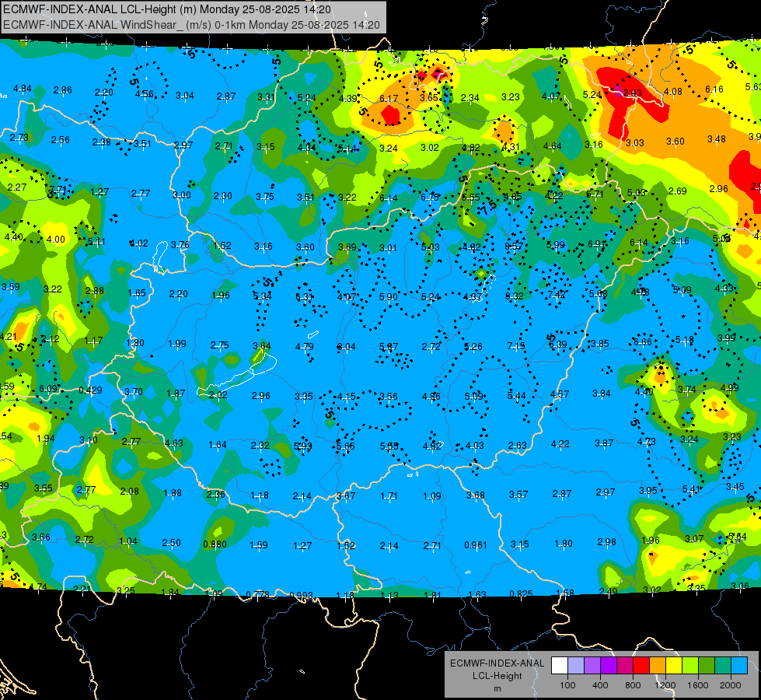The image size is (761, 700).
Task: Click the wind shear value 8.04
Action: coord(346,346)
